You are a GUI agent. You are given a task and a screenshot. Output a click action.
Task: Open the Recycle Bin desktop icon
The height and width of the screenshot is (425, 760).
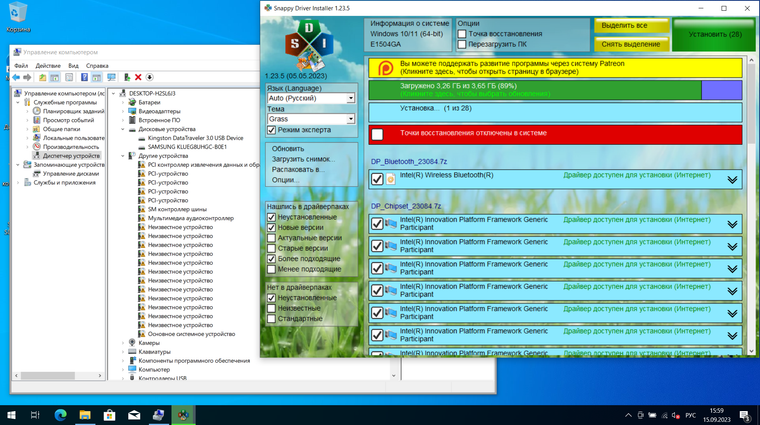click(18, 17)
